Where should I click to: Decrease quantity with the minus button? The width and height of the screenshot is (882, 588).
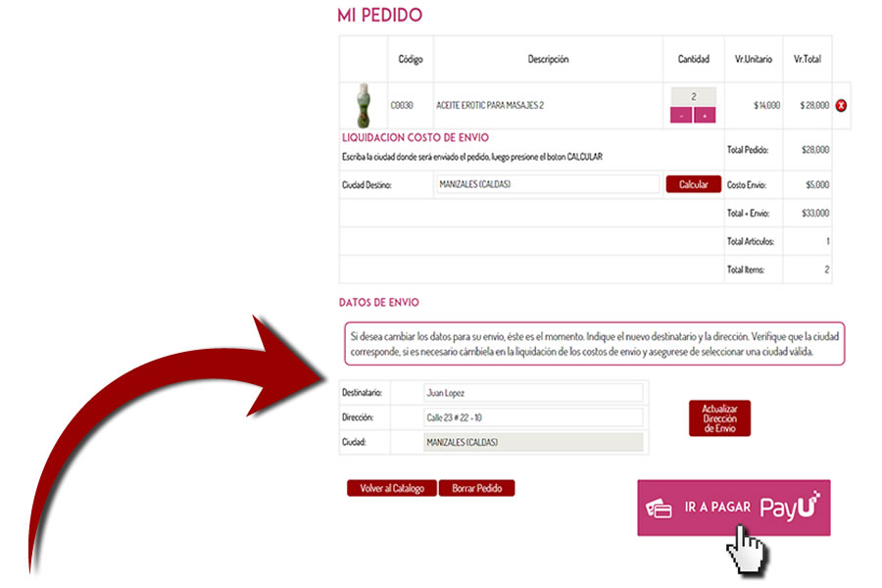(x=681, y=116)
